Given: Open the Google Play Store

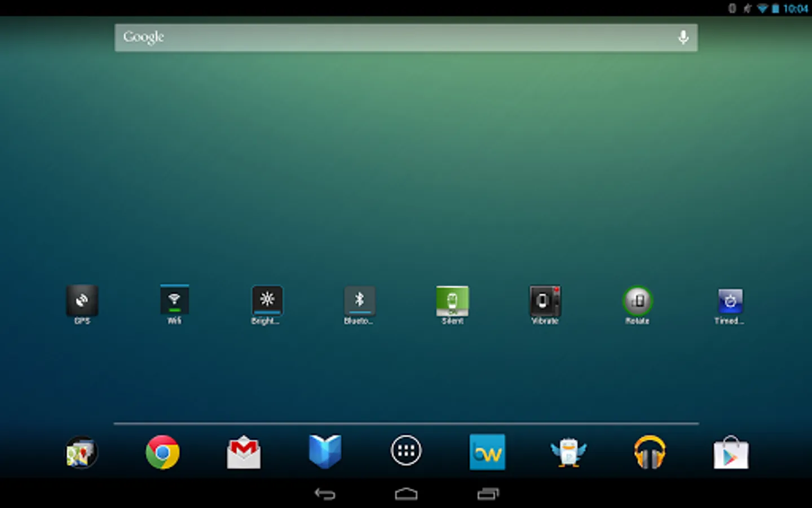Looking at the screenshot, I should (x=731, y=452).
